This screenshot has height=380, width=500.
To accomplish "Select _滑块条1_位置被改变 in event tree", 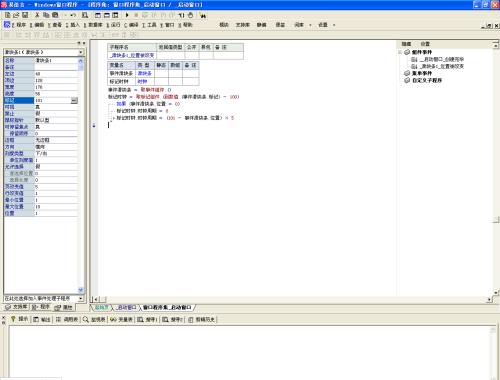I will [x=441, y=66].
